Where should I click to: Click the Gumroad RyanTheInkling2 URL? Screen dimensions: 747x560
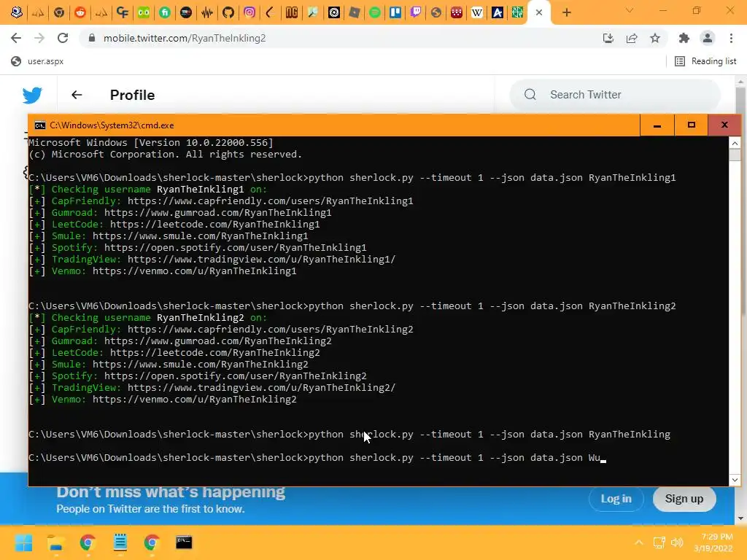pyautogui.click(x=217, y=341)
